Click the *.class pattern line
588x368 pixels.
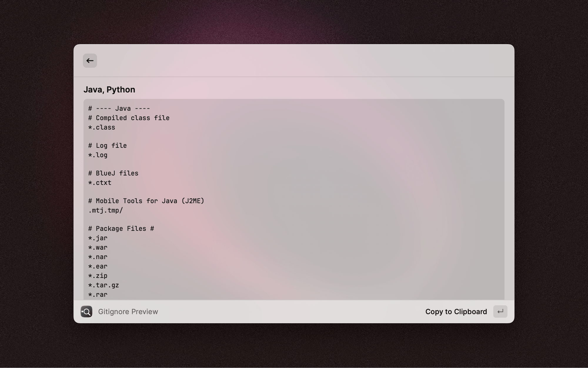click(102, 127)
